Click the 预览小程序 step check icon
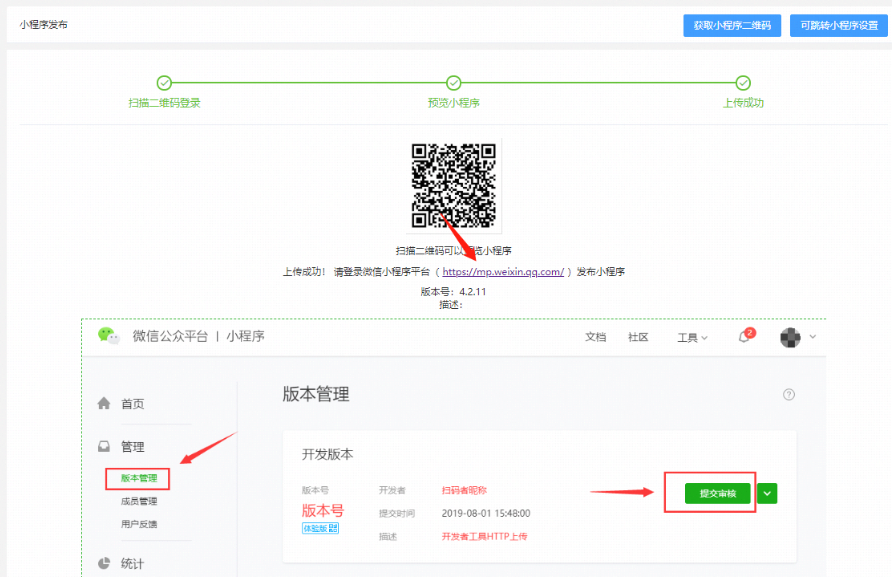 coord(453,83)
